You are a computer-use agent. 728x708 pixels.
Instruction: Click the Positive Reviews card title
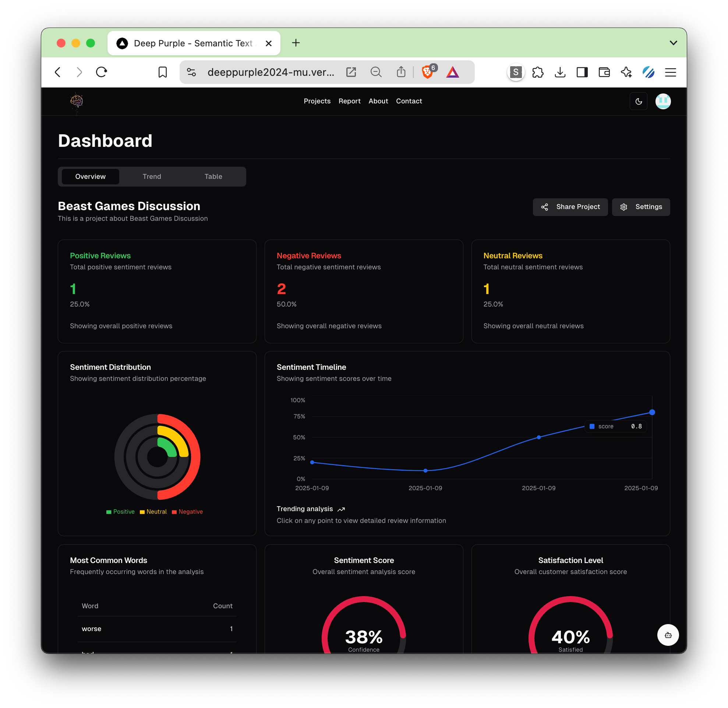pyautogui.click(x=100, y=256)
